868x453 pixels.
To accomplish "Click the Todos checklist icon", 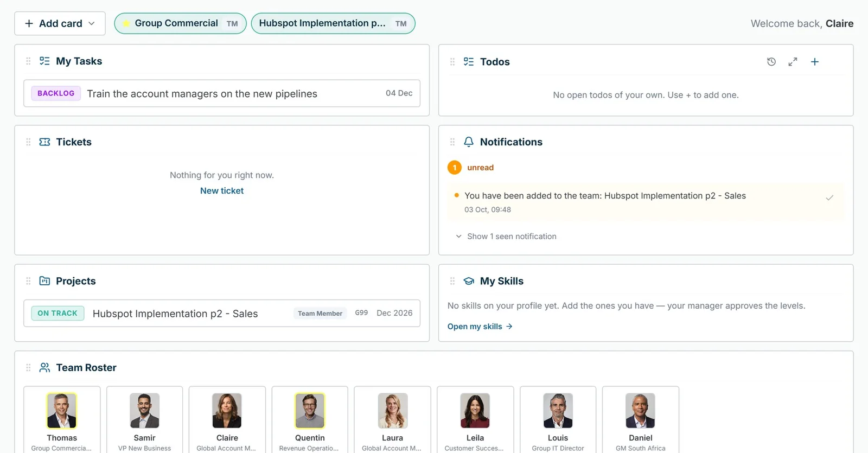I will [x=469, y=62].
